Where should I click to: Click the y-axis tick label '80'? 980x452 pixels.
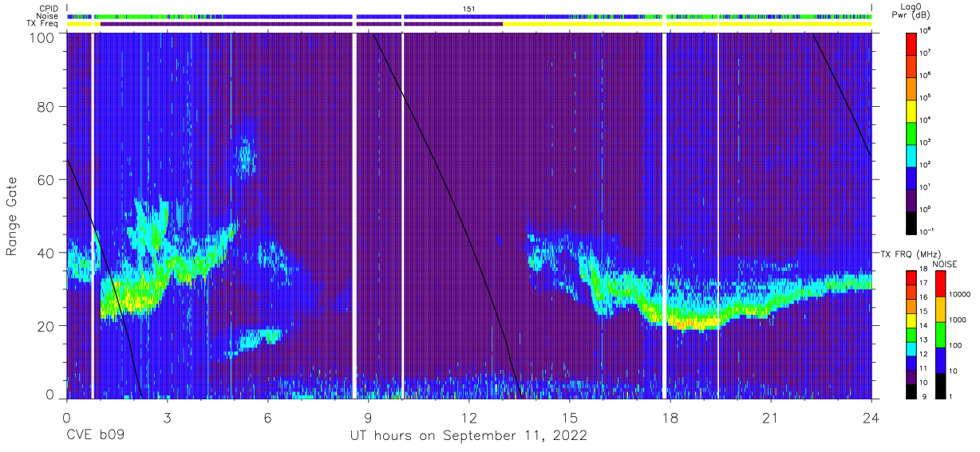point(46,107)
